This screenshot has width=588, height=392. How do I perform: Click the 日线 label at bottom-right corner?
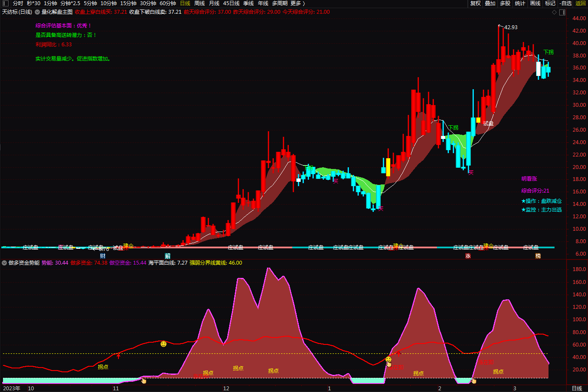pyautogui.click(x=577, y=389)
